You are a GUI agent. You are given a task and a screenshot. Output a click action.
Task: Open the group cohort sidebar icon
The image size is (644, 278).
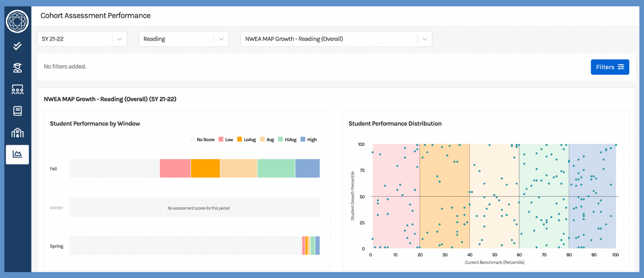click(17, 89)
